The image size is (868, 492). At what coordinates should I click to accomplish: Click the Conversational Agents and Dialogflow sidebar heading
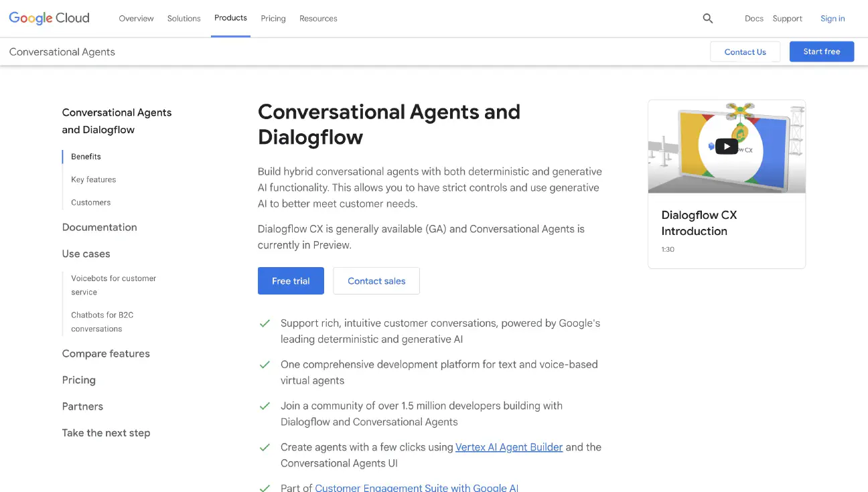tap(117, 121)
